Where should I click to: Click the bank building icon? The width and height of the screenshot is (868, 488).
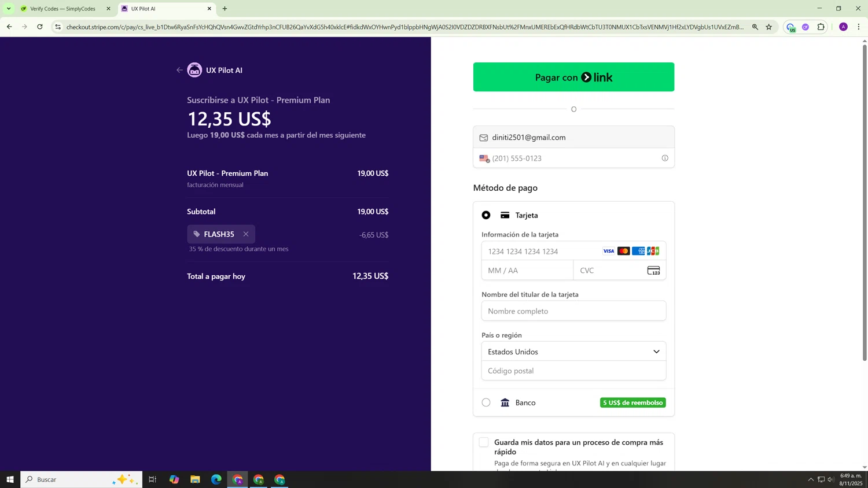pos(505,402)
